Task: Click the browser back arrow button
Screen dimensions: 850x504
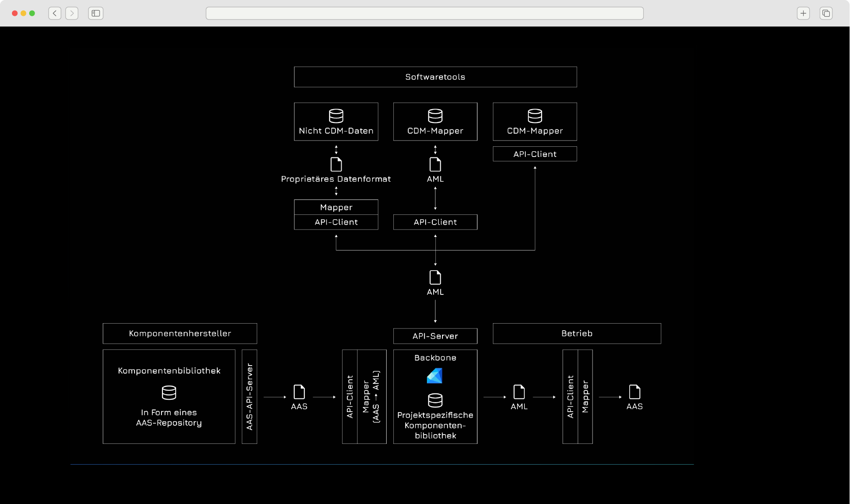Action: pyautogui.click(x=55, y=13)
